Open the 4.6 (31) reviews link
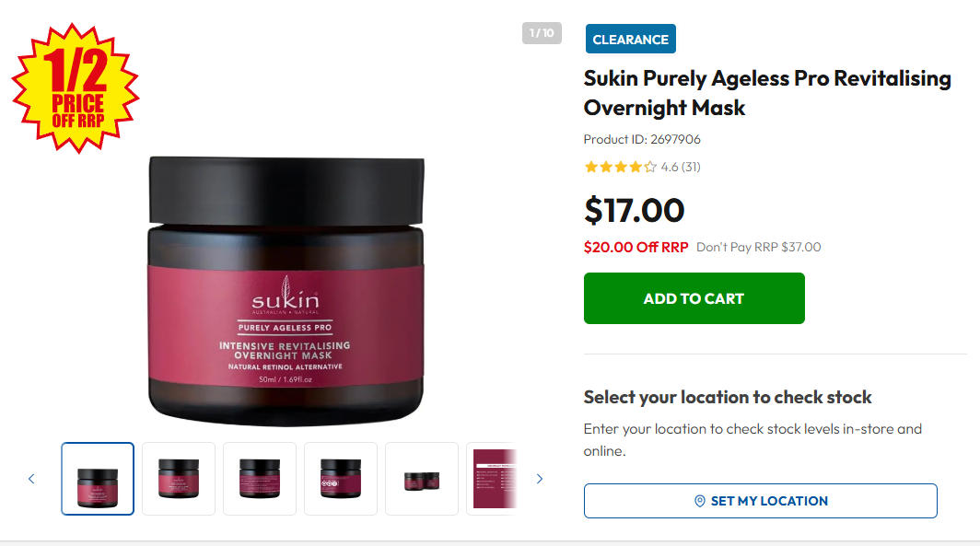The image size is (980, 546). pyautogui.click(x=681, y=167)
